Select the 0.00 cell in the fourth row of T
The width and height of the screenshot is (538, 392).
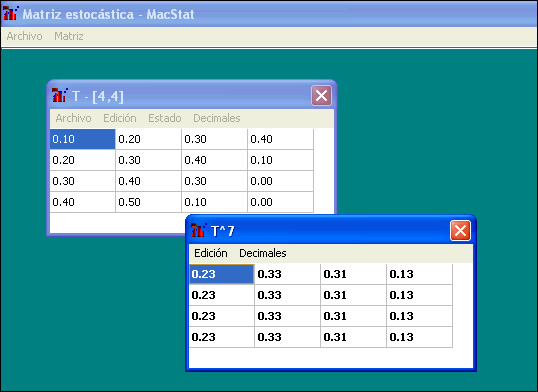click(281, 202)
